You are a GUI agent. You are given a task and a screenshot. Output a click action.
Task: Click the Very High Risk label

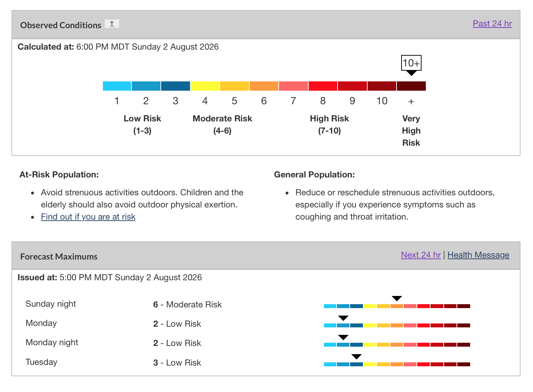411,131
